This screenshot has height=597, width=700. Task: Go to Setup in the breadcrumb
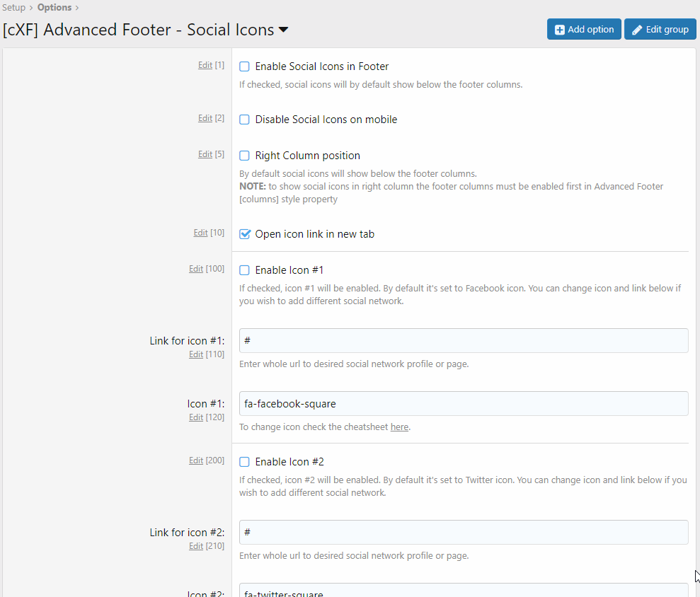pyautogui.click(x=13, y=8)
